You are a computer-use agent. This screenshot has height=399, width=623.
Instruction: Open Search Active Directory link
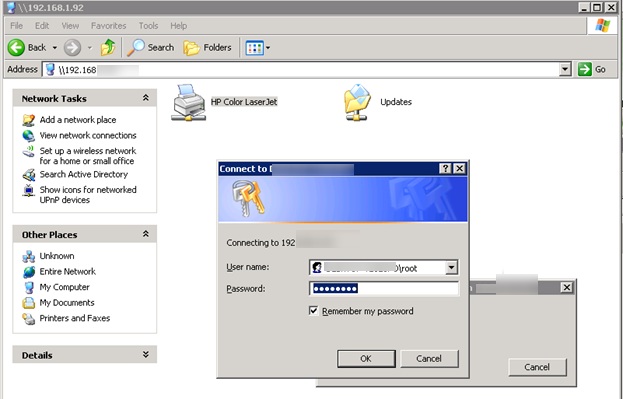point(83,174)
